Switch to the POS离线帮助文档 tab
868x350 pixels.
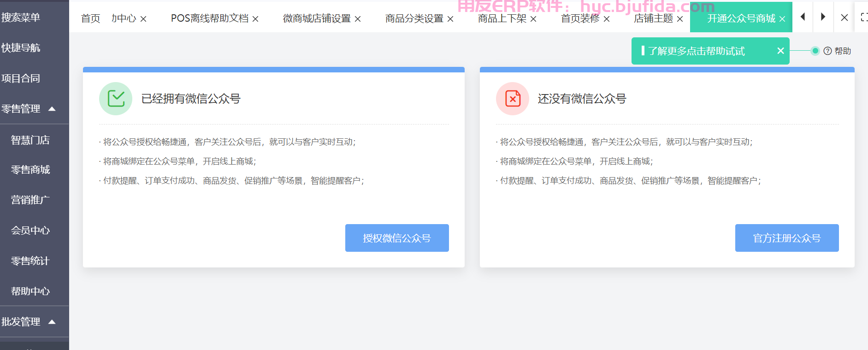click(x=210, y=18)
